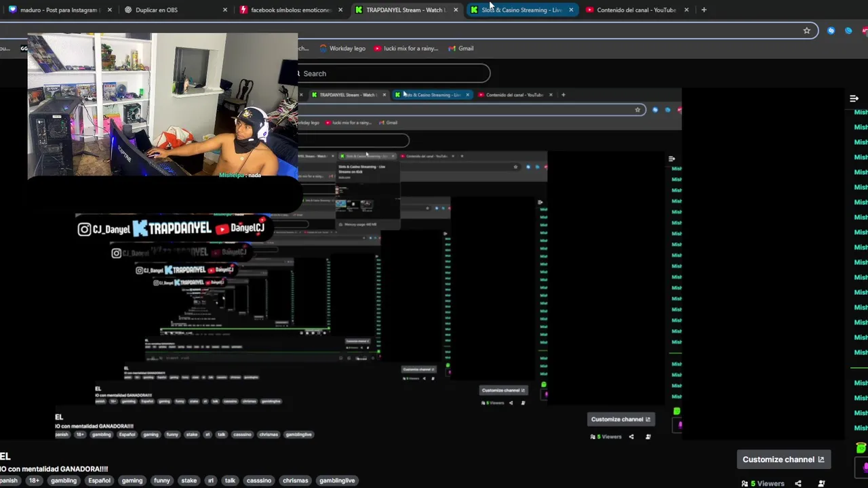Screen dimensions: 868x488
Task: Close the TRAPDANYEL Stream tab
Action: [456, 10]
